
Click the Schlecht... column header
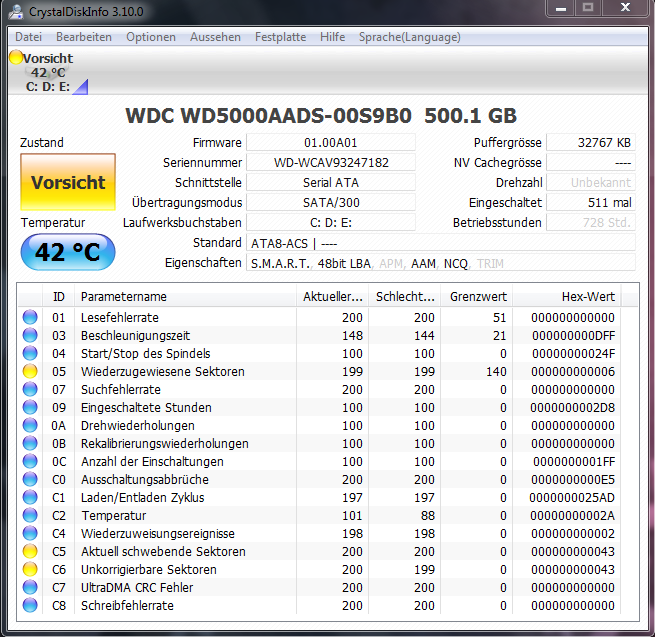tap(404, 297)
